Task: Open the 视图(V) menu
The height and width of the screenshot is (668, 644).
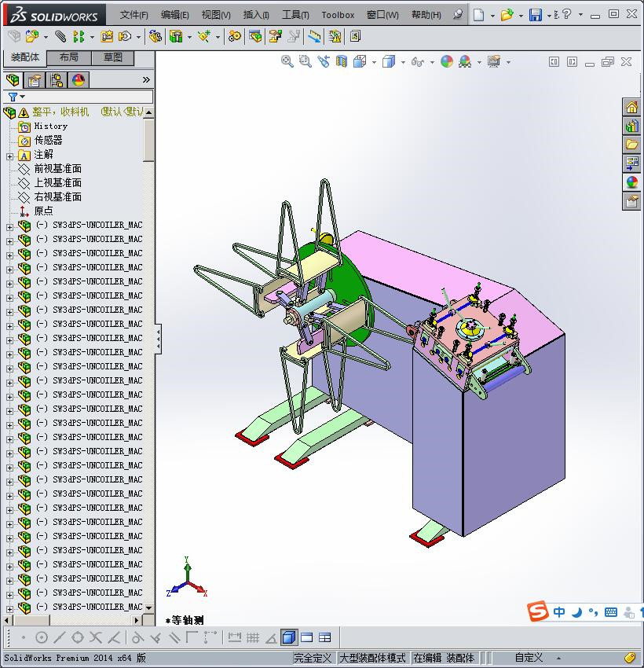Action: (x=216, y=15)
